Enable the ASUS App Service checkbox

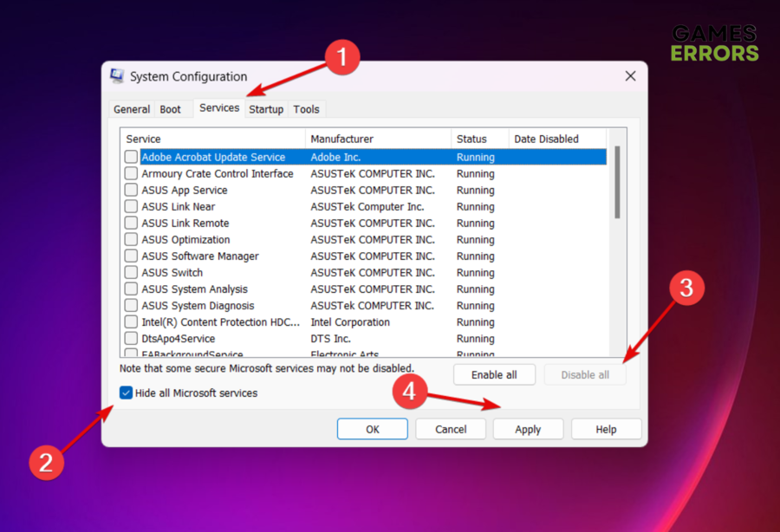[x=131, y=191]
